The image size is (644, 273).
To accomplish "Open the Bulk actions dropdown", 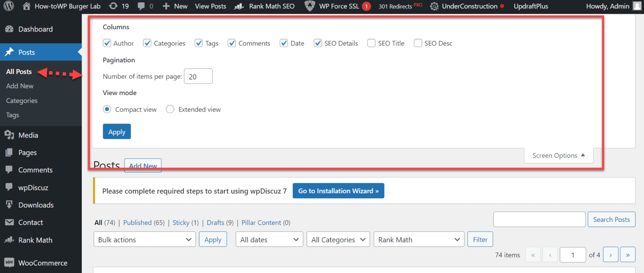I will [144, 239].
